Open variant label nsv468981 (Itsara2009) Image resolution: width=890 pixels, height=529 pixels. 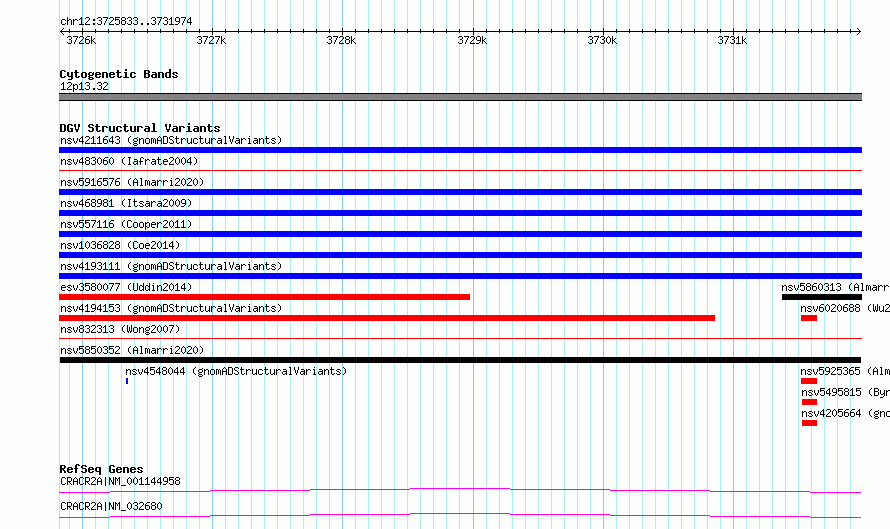tap(126, 203)
